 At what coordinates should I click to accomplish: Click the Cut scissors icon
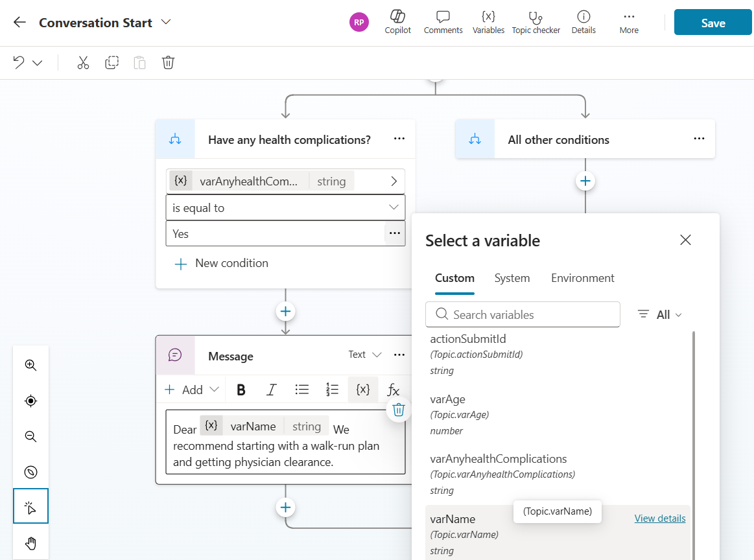pyautogui.click(x=83, y=63)
